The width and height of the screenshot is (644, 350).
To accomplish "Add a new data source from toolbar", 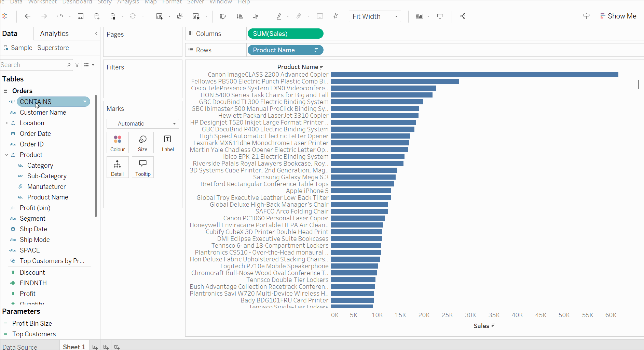I will [97, 16].
